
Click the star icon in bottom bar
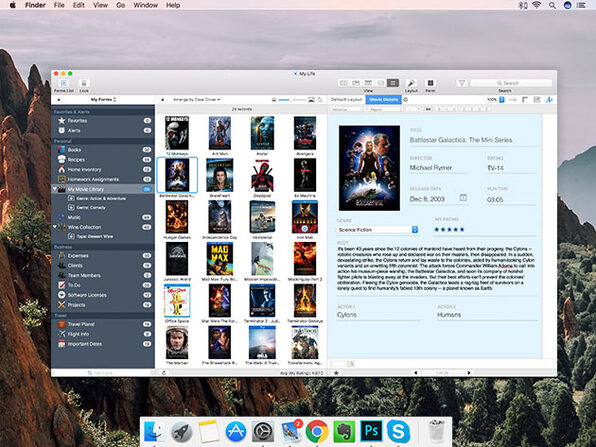point(336,373)
